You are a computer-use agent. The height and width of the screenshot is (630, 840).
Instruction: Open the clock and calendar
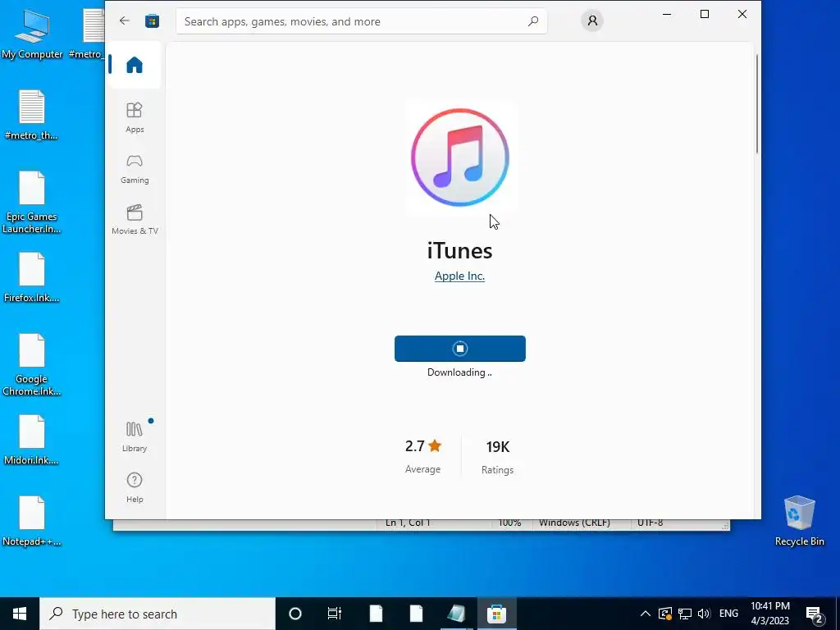[769, 614]
